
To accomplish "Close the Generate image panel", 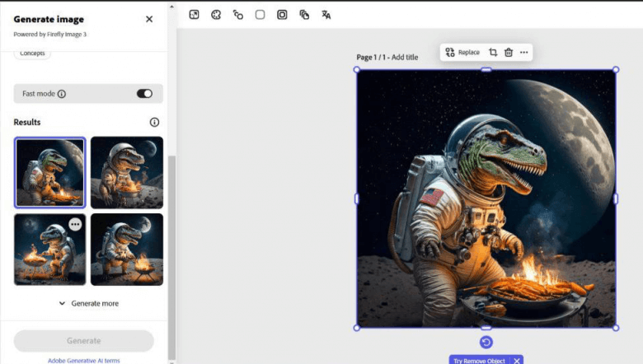I will tap(149, 19).
